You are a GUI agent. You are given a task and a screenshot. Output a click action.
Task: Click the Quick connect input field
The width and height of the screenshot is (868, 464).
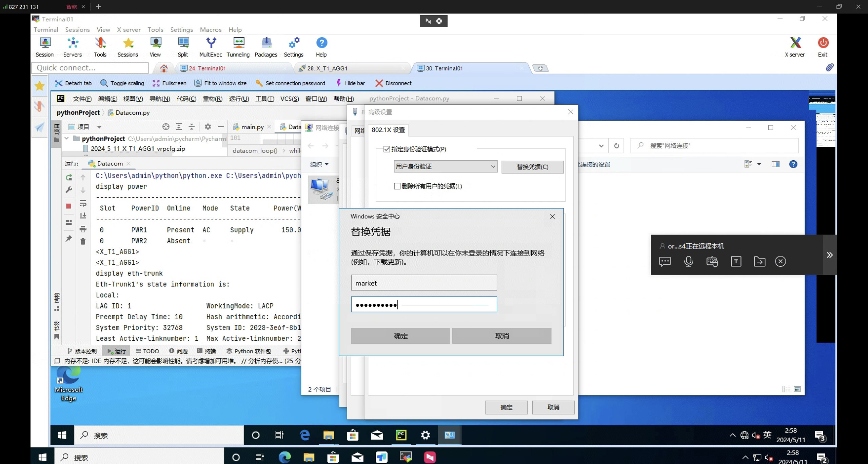click(x=90, y=68)
